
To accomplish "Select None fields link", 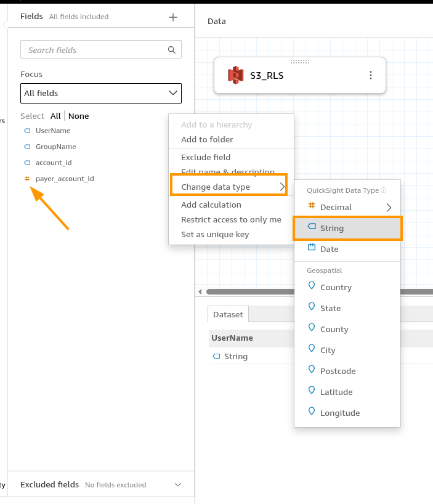I will pyautogui.click(x=78, y=116).
